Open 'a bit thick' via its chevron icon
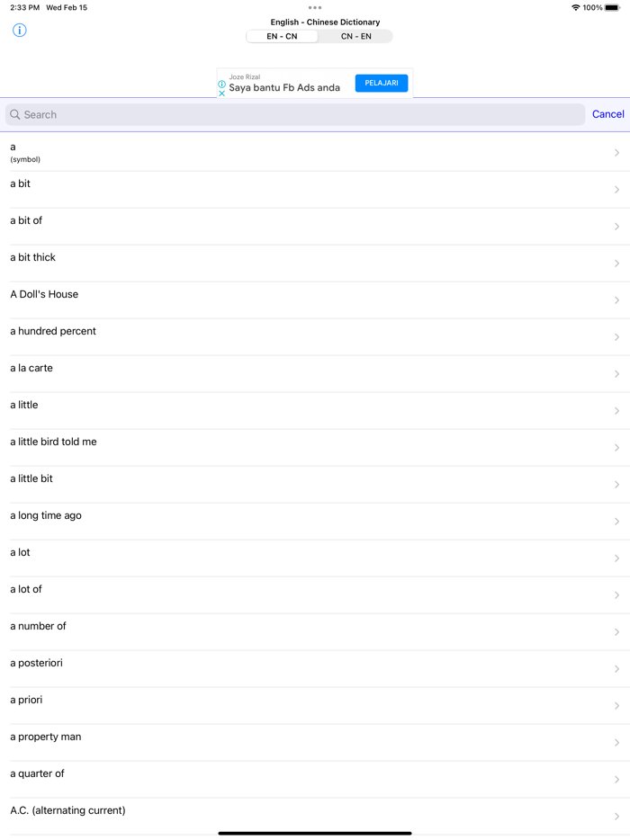630x840 pixels. click(617, 263)
